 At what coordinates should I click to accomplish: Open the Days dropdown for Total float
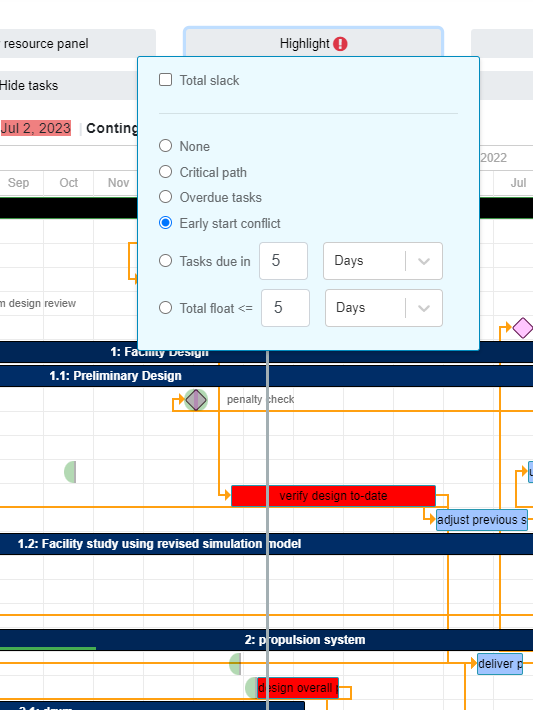pyautogui.click(x=384, y=308)
